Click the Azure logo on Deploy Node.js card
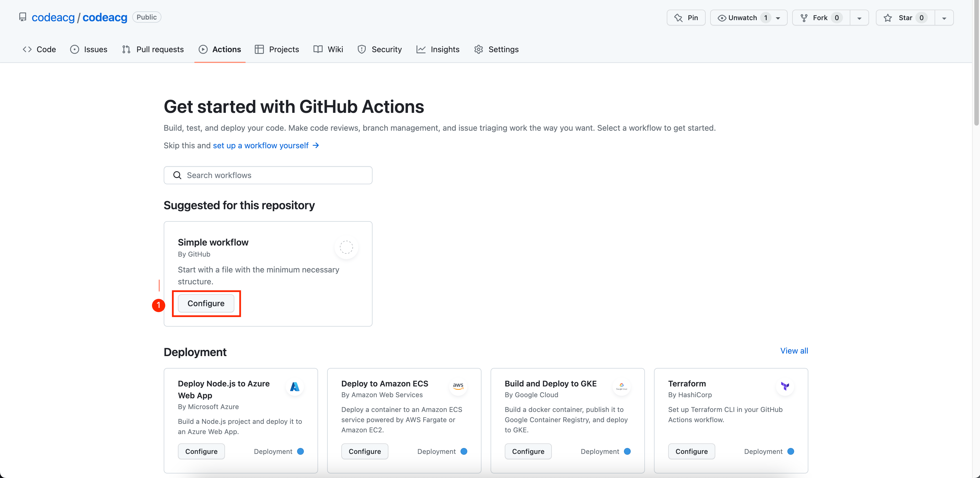 click(x=295, y=387)
